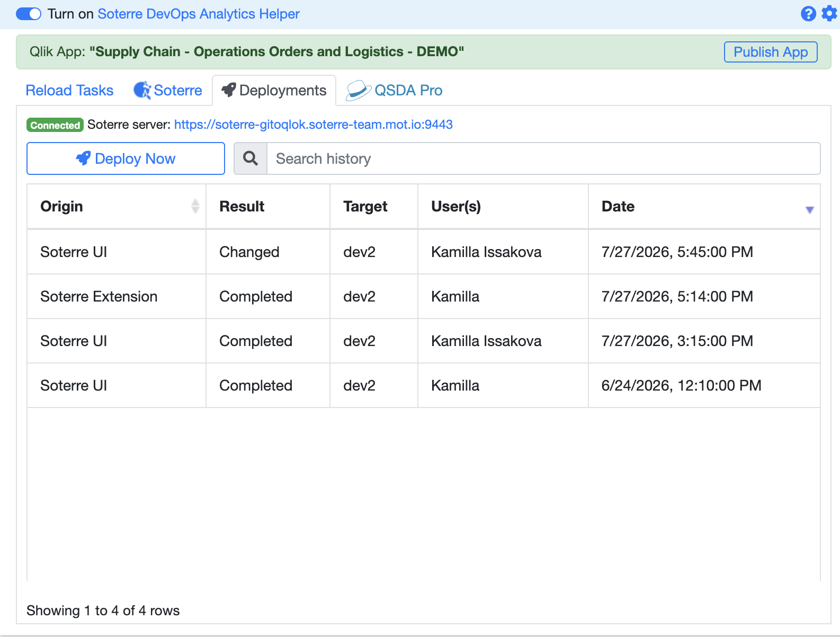Click dev2 in the 3:15 PM row
Viewport: 840px width, 637px height.
[x=359, y=341]
